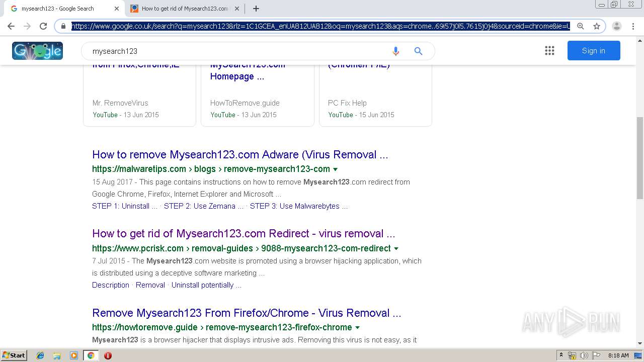The width and height of the screenshot is (644, 362).
Task: Open Chrome profile avatar menu
Action: (617, 26)
